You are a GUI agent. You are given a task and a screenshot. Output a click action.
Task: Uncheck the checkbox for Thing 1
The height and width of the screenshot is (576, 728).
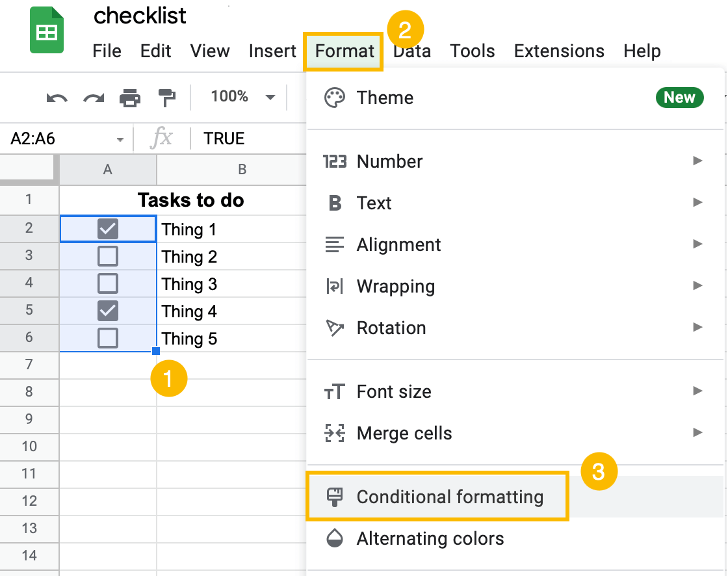pos(107,229)
